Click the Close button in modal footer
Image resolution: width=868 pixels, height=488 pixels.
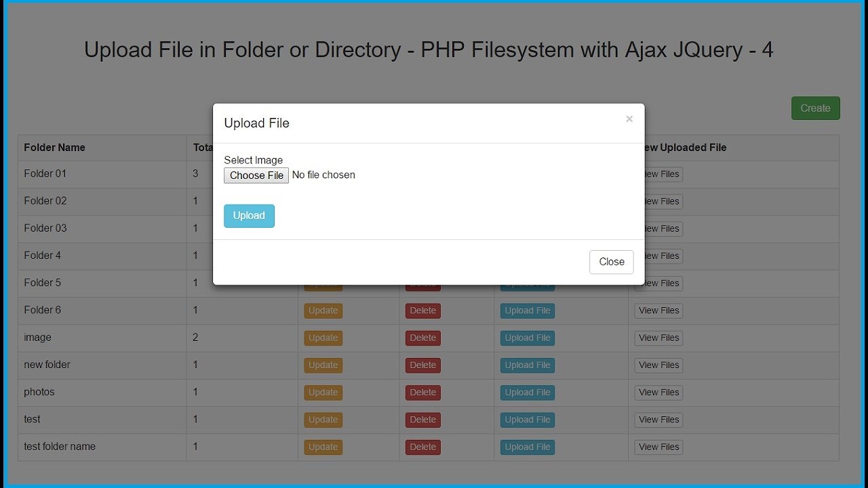tap(612, 262)
